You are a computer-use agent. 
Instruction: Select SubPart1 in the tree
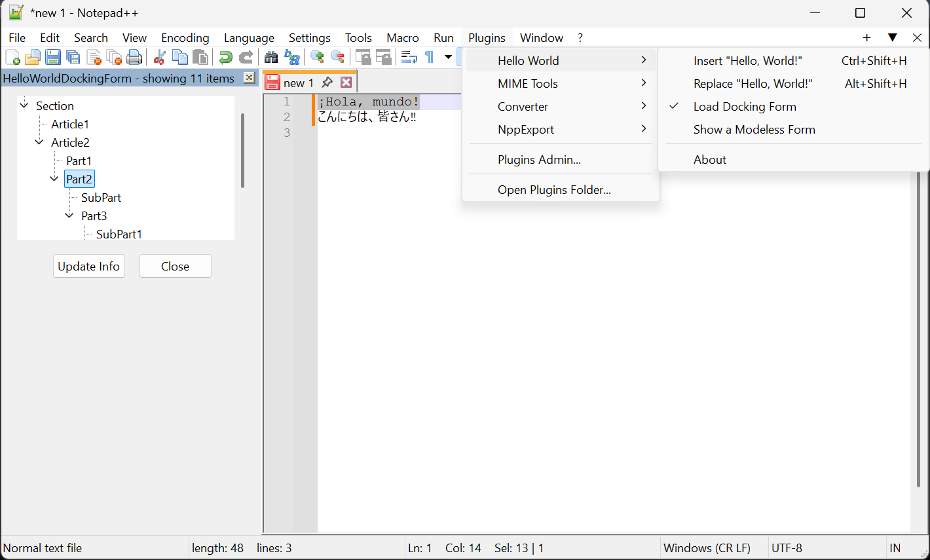pos(119,234)
